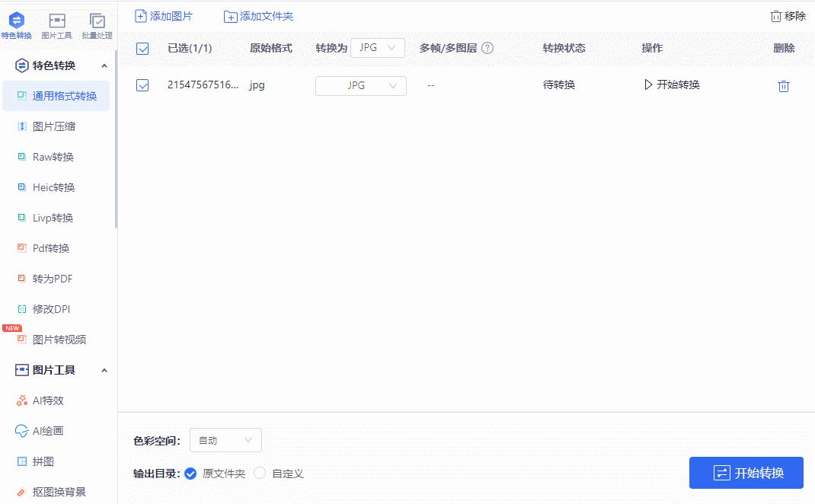Click the big blue 开始转换 button

click(x=746, y=473)
